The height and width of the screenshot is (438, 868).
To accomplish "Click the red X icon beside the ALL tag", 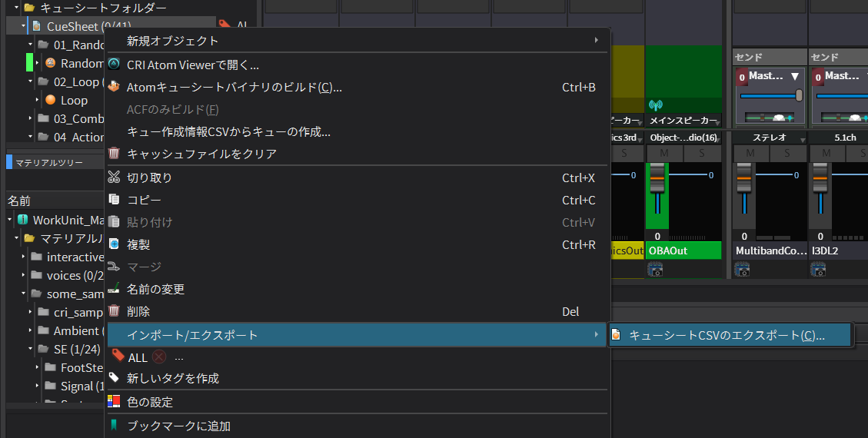I will click(159, 357).
